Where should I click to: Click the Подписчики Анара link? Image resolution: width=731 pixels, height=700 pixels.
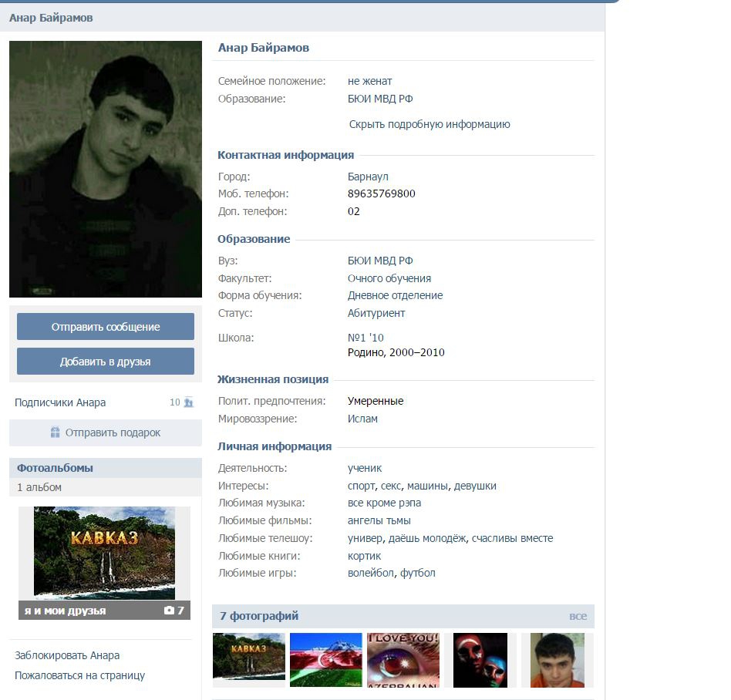pyautogui.click(x=60, y=402)
